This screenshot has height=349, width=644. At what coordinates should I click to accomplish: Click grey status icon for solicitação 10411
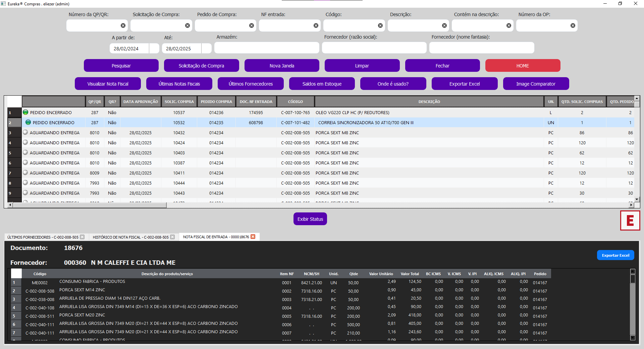[x=25, y=172]
